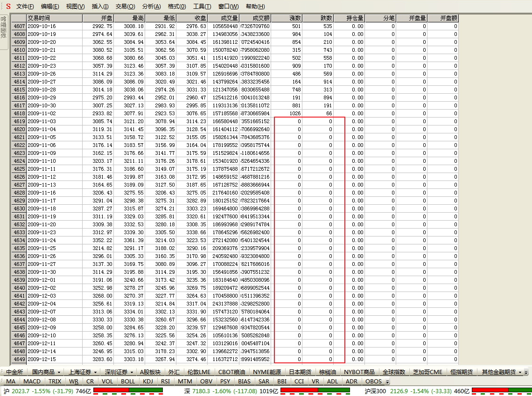The image size is (532, 396).
Task: Click the 收盘 column header
Action: pyautogui.click(x=192, y=18)
